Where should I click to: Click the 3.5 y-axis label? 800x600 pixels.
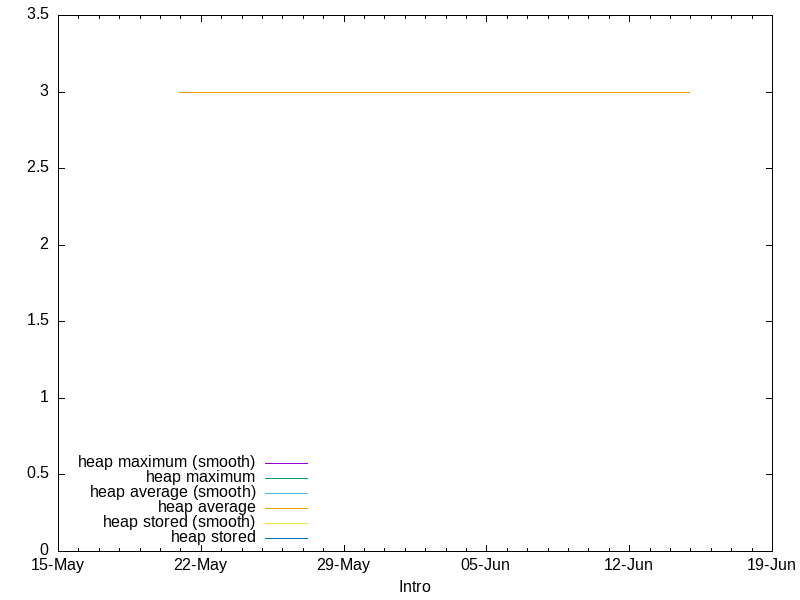point(38,14)
